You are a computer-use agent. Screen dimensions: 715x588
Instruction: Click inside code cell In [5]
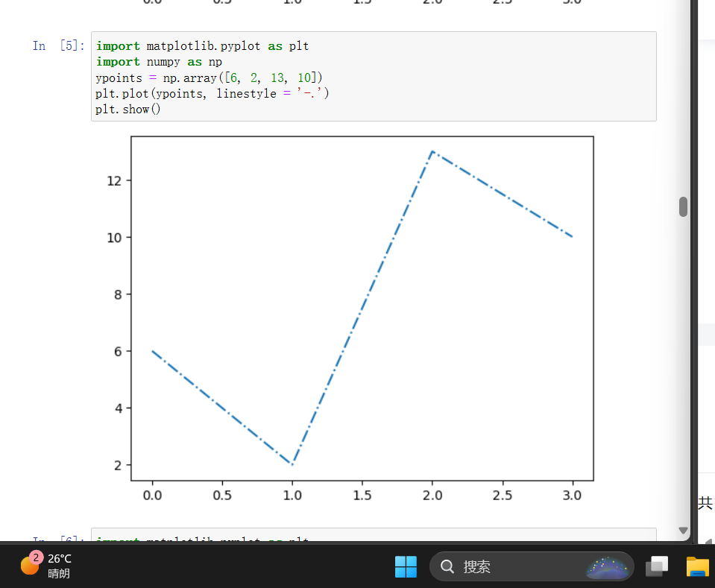click(374, 77)
